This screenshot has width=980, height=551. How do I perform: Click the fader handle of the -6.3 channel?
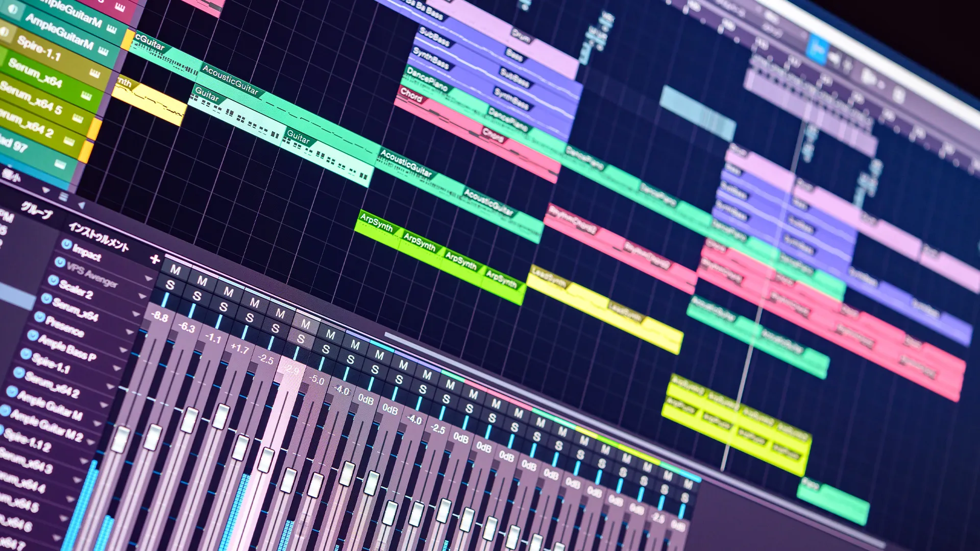(x=153, y=437)
